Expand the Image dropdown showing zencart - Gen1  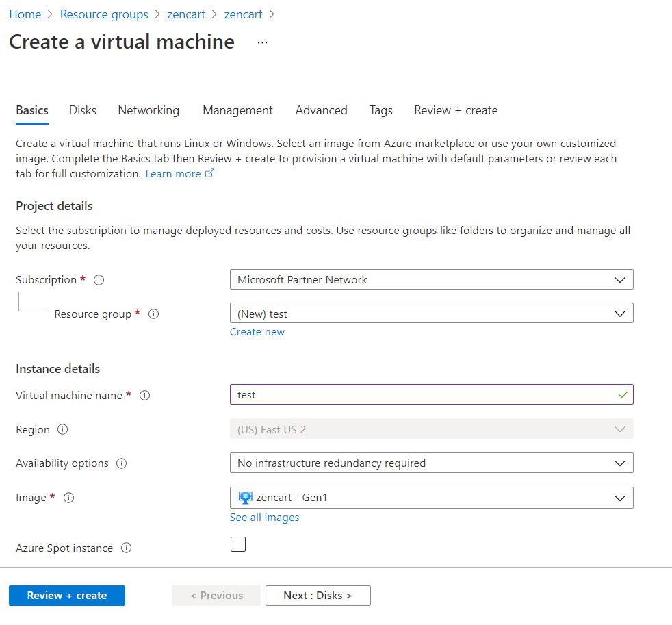[431, 498]
